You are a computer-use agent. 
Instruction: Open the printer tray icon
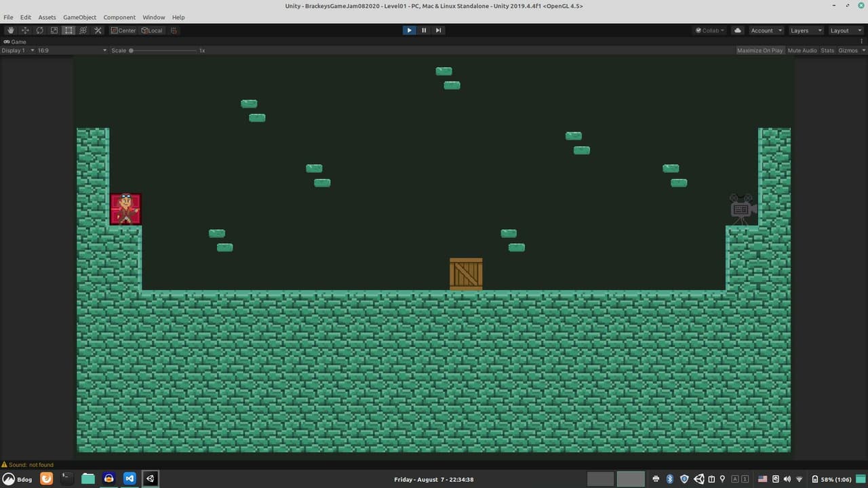tap(656, 479)
